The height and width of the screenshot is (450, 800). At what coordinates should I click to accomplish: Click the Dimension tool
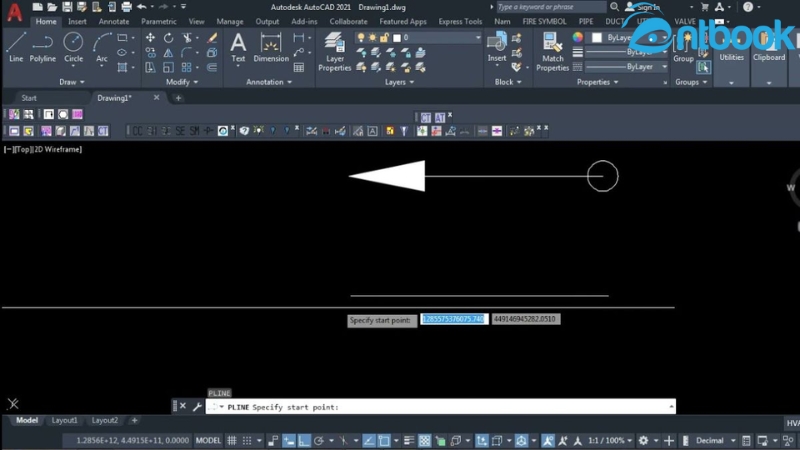(271, 47)
